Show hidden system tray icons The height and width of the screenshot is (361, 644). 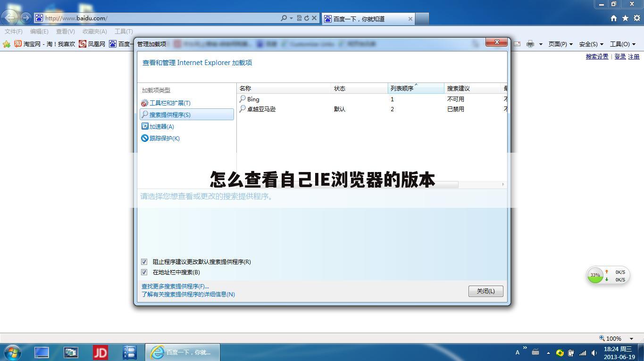(548, 353)
